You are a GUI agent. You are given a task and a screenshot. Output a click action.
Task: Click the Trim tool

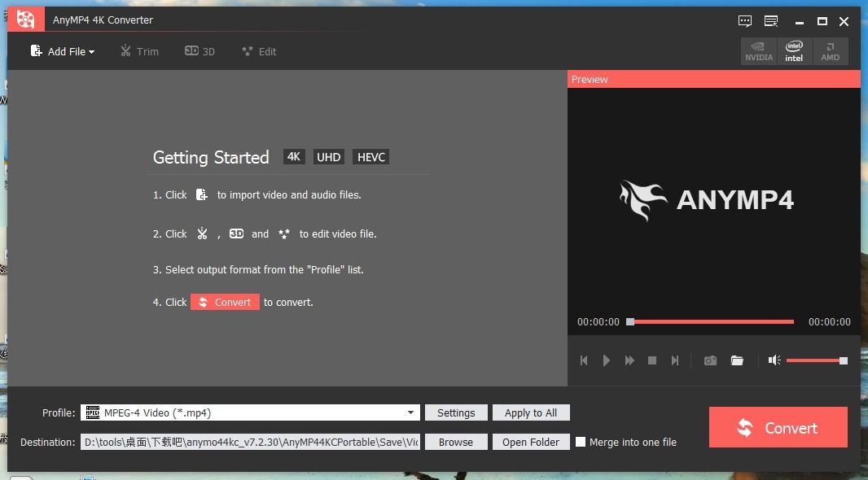(139, 51)
